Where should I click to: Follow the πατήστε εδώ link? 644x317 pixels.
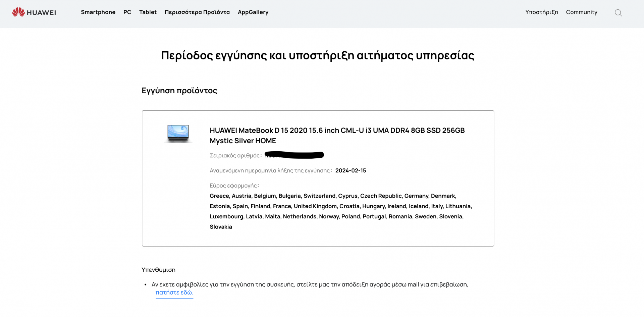click(174, 293)
